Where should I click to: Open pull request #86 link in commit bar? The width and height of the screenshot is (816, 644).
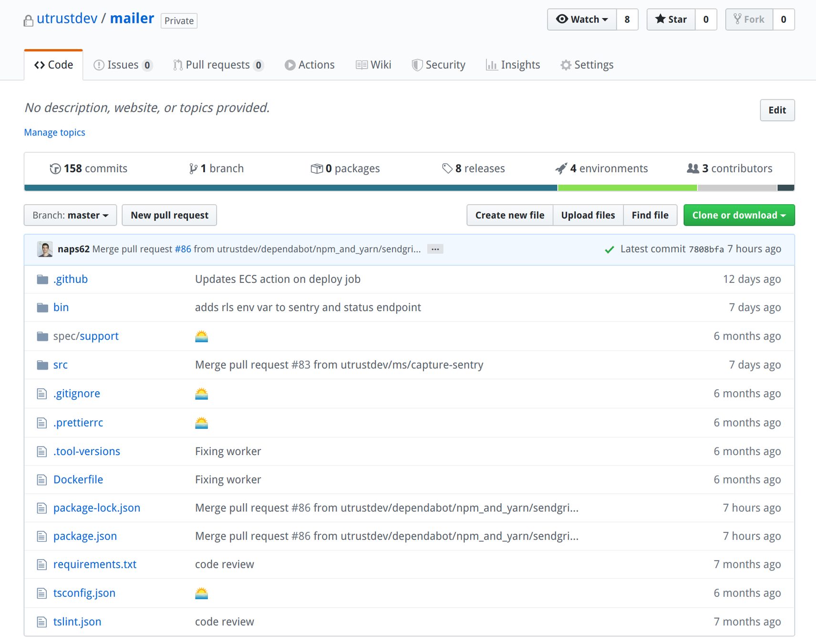[x=183, y=249]
